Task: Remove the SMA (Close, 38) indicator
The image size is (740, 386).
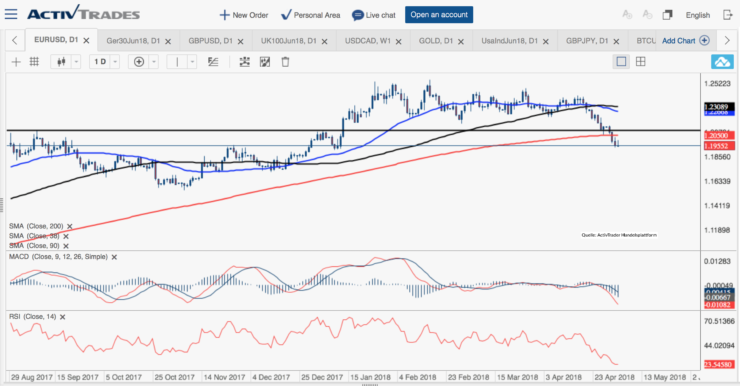Action: point(66,236)
